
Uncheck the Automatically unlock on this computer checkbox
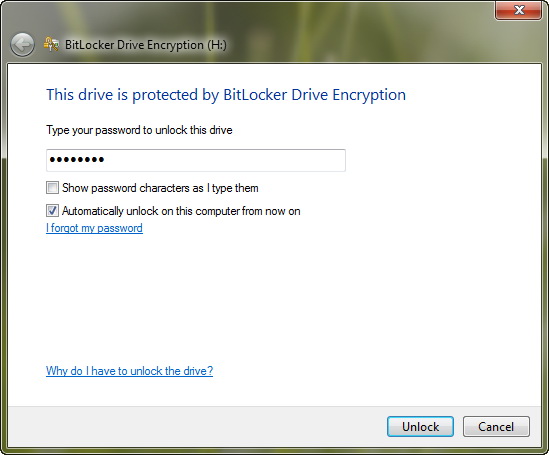click(52, 211)
